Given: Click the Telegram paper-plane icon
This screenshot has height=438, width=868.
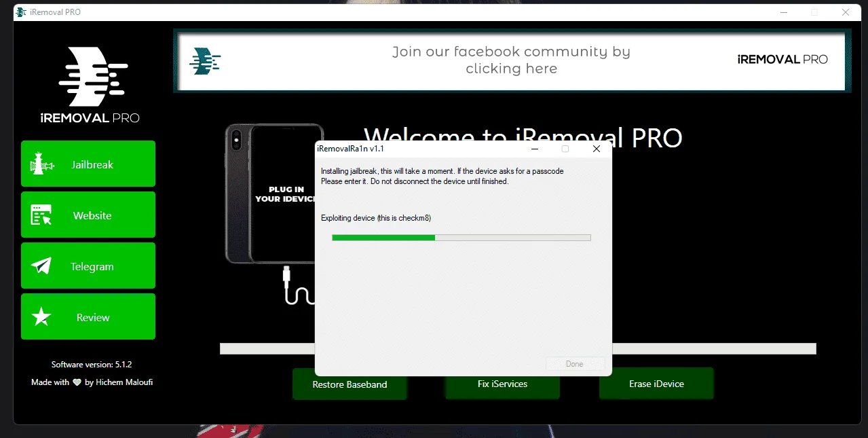Looking at the screenshot, I should coord(41,266).
